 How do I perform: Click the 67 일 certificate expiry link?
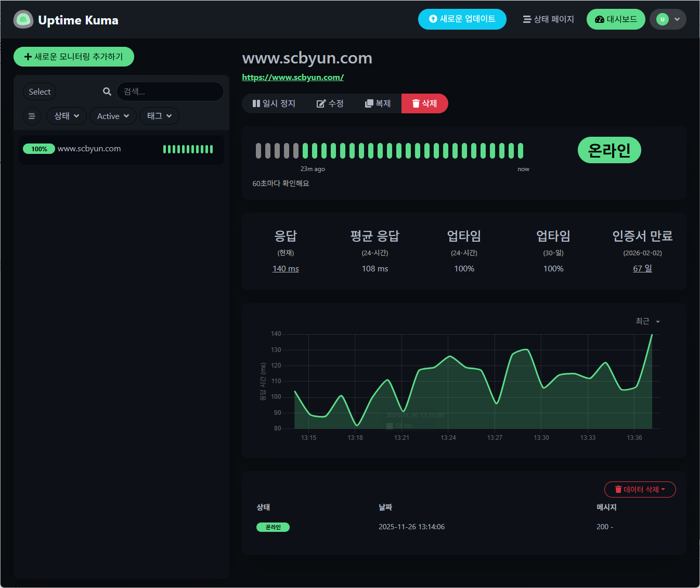[x=642, y=268]
